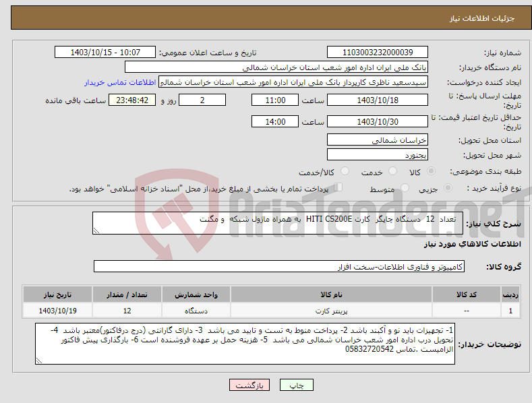Click the نام دستگاه خریدار field

coord(276,67)
